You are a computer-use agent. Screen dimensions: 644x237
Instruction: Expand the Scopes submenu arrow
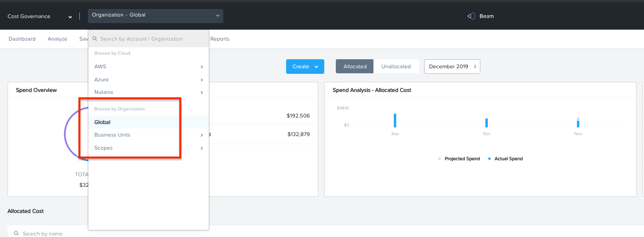tap(202, 148)
